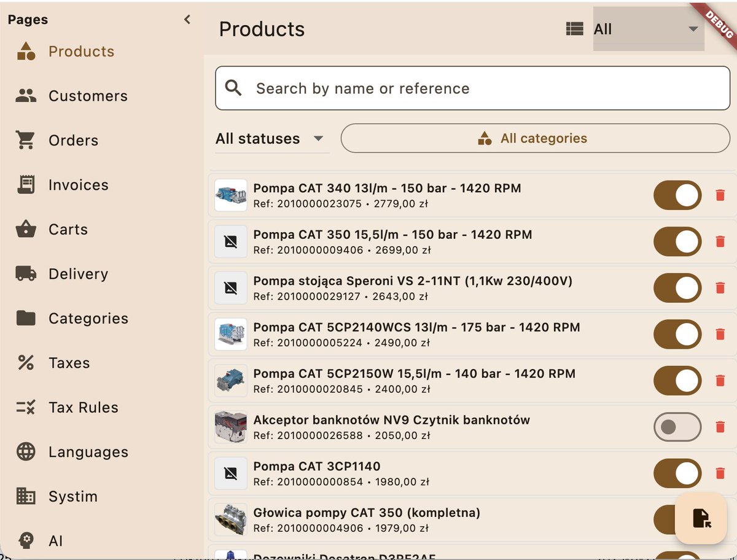This screenshot has width=737, height=560.
Task: Click the missing-image placeholder for Pompa stojąca Speroni
Action: 231,288
